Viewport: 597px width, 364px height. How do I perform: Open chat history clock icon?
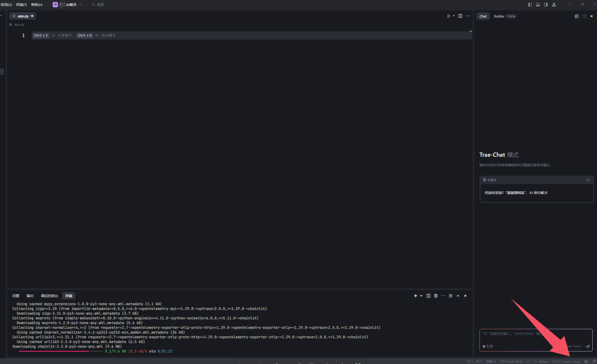coord(584,16)
